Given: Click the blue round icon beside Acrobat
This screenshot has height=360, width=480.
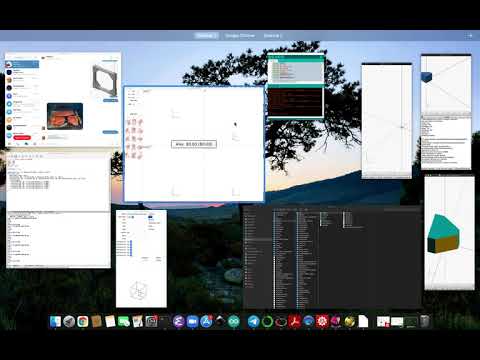Looking at the screenshot, I should coord(308,322).
